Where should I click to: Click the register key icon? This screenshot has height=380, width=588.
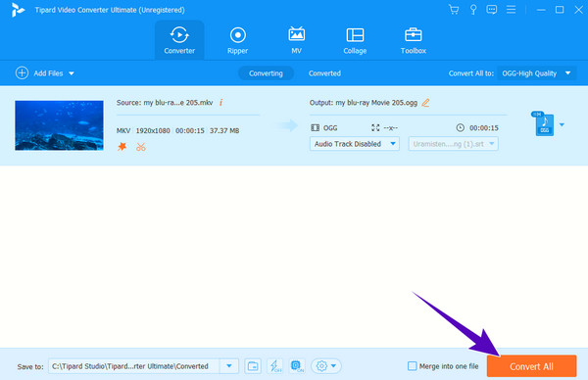(473, 10)
